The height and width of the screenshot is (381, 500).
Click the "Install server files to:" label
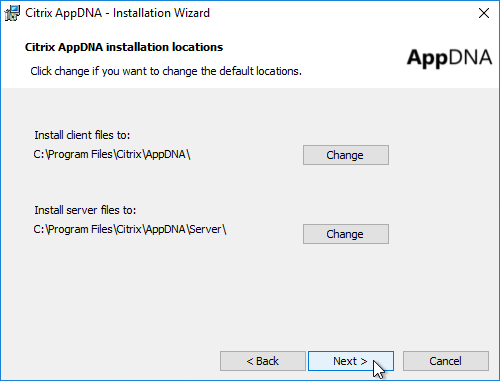pyautogui.click(x=85, y=210)
